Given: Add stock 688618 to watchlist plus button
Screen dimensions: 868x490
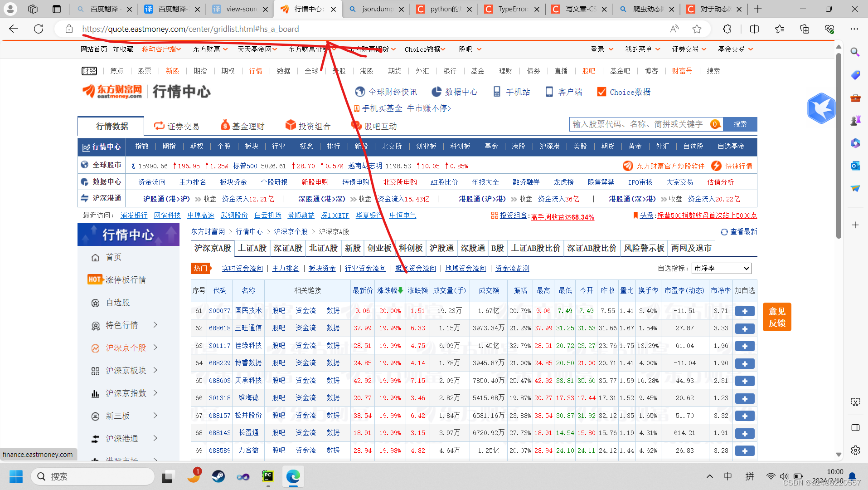Looking at the screenshot, I should [x=744, y=328].
